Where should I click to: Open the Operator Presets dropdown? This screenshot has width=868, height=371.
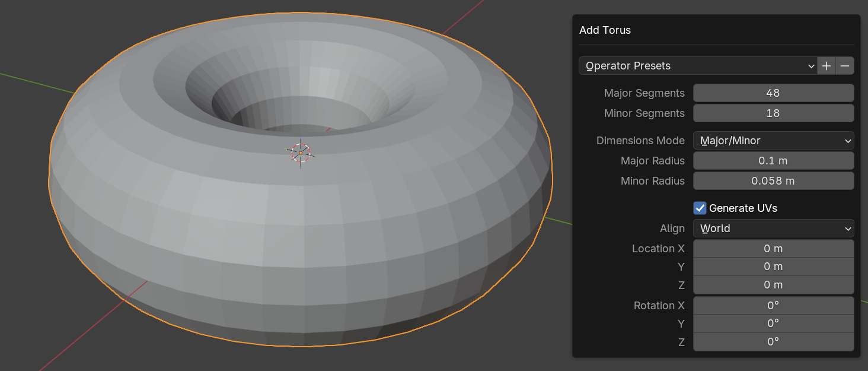(x=698, y=66)
